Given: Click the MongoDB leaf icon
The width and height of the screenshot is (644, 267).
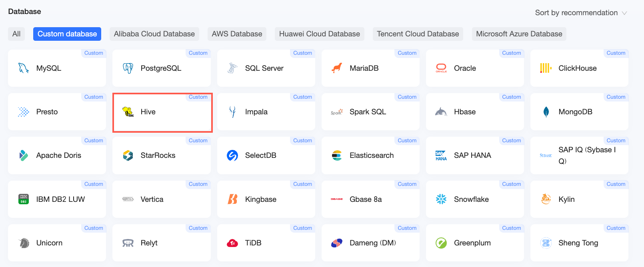Looking at the screenshot, I should click(x=546, y=112).
